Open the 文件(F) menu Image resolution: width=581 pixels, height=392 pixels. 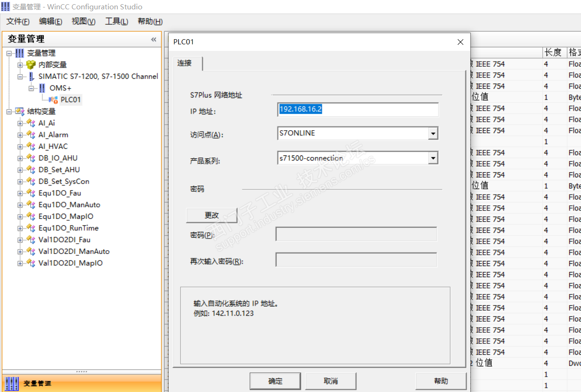pyautogui.click(x=18, y=21)
